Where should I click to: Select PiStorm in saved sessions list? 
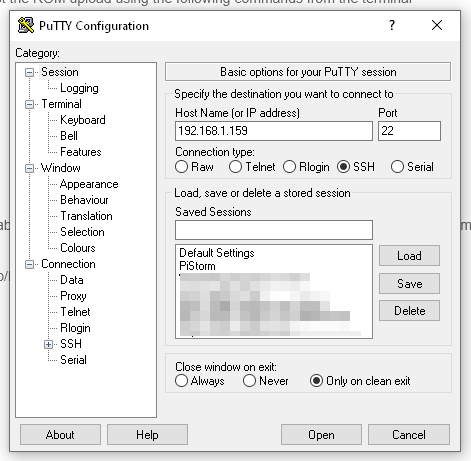(197, 266)
